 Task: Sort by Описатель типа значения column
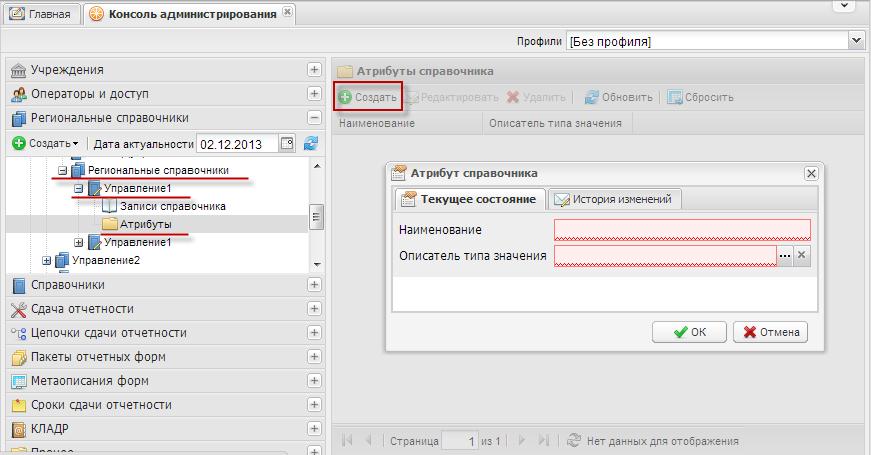pyautogui.click(x=558, y=123)
